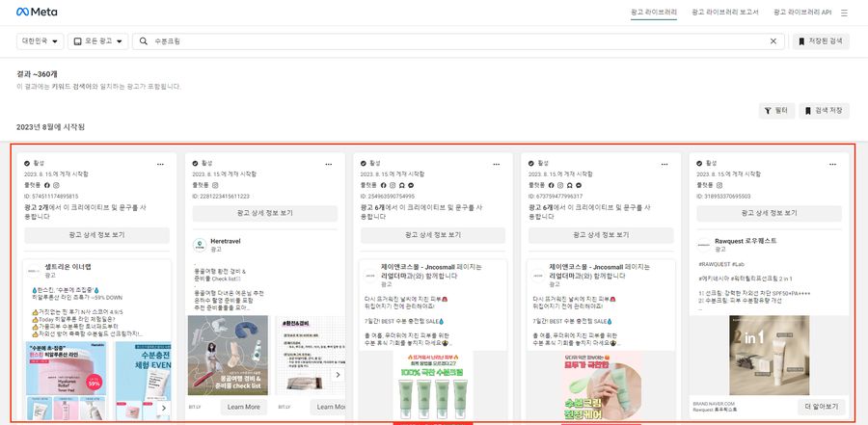The image size is (868, 425).
Task: Click Heretravel advertiser profile avatar
Action: 200,245
